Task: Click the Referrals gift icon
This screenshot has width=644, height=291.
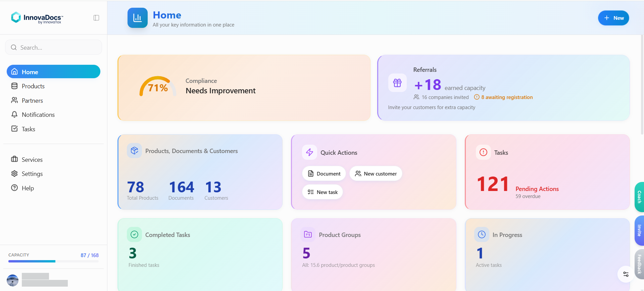Action: (397, 83)
